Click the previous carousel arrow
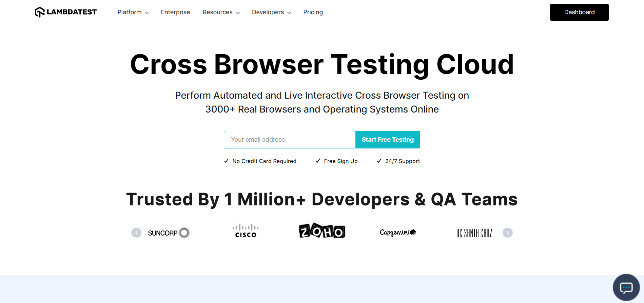 pyautogui.click(x=136, y=233)
